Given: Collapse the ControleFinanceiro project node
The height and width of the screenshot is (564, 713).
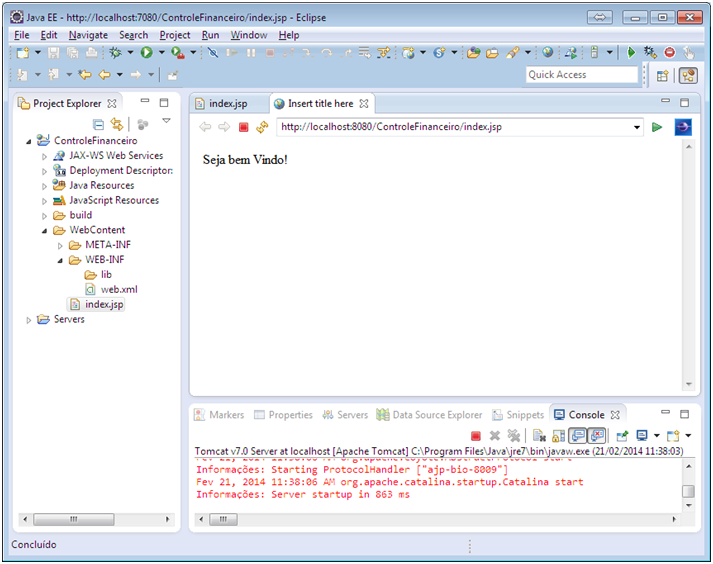Looking at the screenshot, I should tap(29, 141).
